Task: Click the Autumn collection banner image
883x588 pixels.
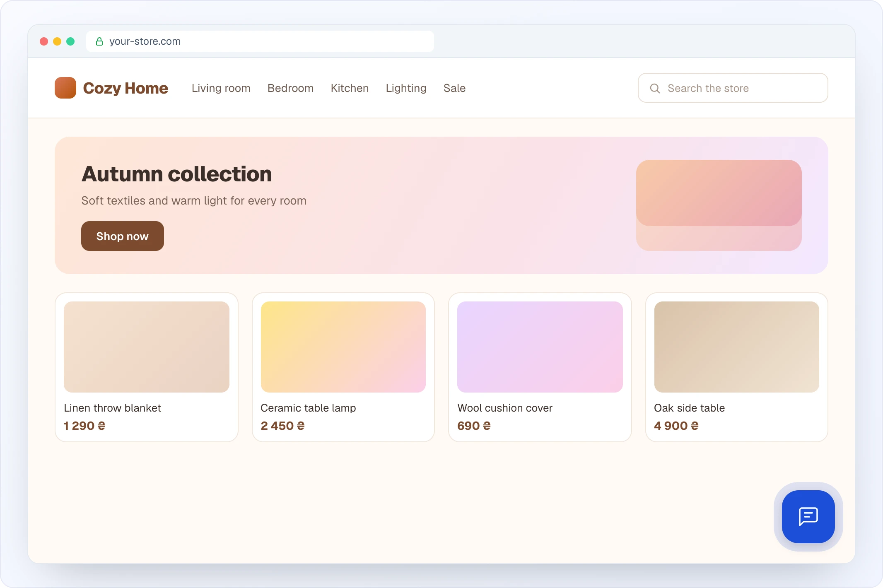Action: [x=719, y=205]
